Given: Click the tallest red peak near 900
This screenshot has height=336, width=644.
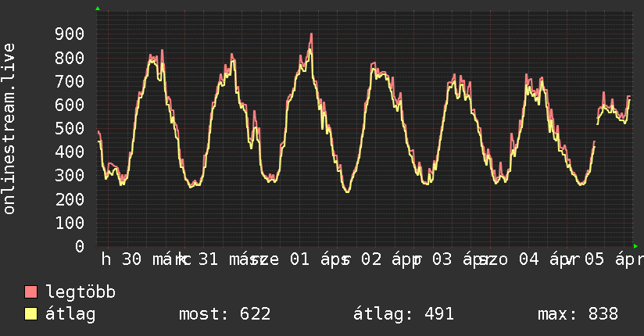Looking at the screenshot, I should coord(311,34).
